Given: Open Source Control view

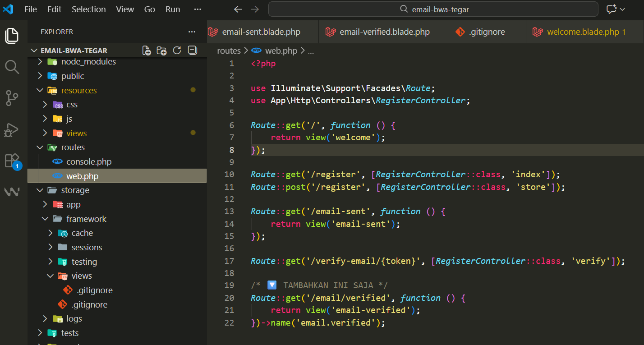Looking at the screenshot, I should 12,98.
